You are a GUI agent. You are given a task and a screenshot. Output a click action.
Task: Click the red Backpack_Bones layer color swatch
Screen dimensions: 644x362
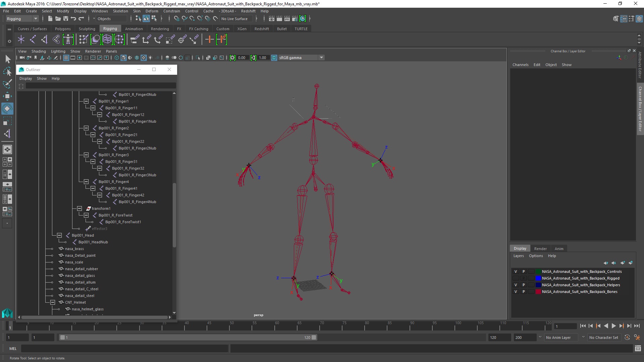click(538, 292)
